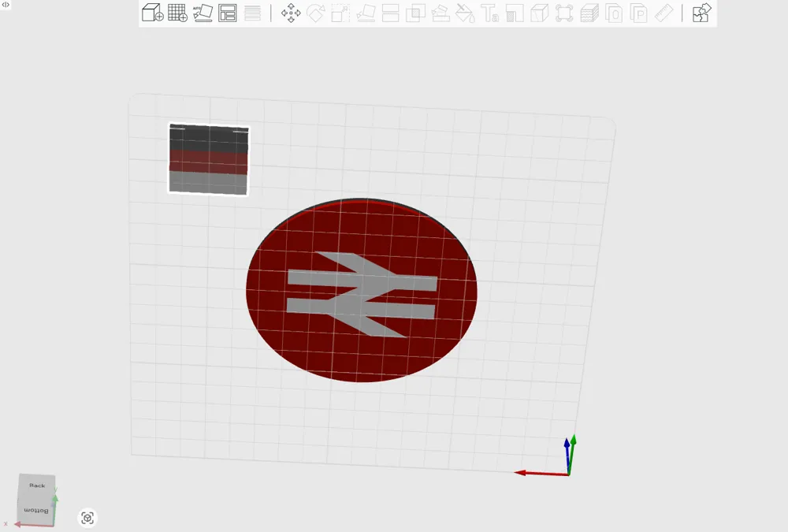Select the Measure ruler tool

point(663,13)
